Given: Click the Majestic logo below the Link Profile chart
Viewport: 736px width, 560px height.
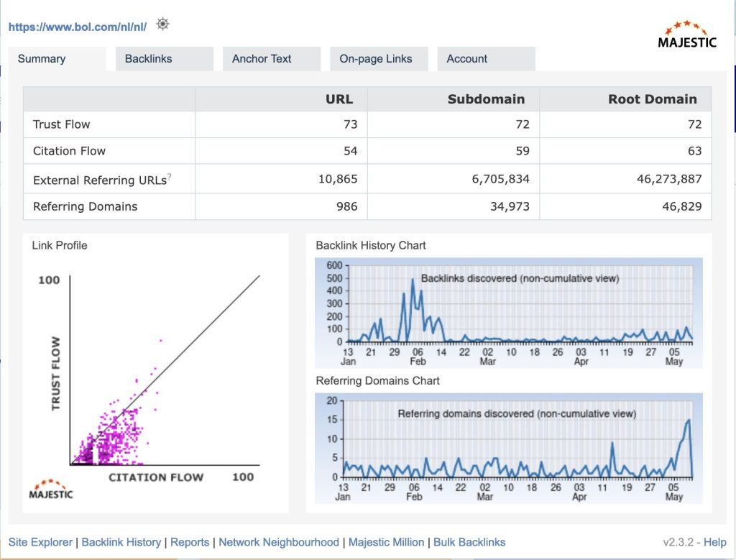Looking at the screenshot, I should pyautogui.click(x=51, y=489).
